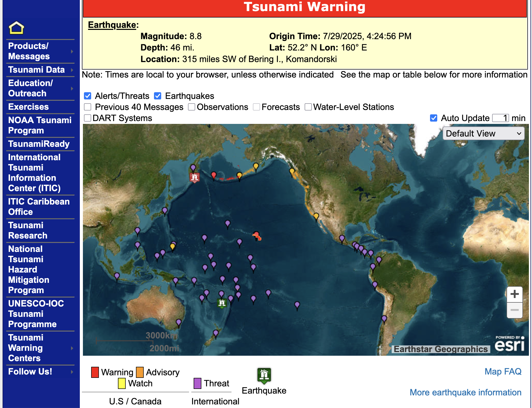Viewport: 532px width, 408px height.
Task: Click the green earthquake marker near Fiji
Action: pyautogui.click(x=222, y=303)
